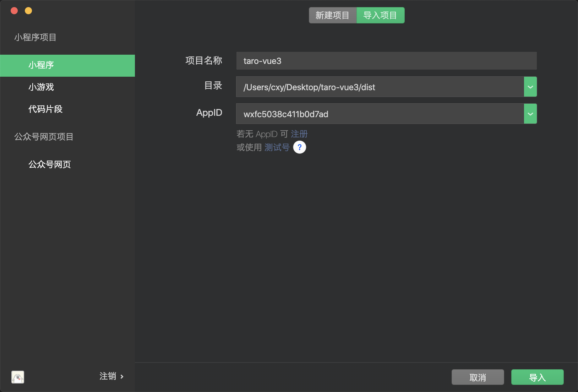Click the user avatar thumbnail at bottom left
This screenshot has height=392, width=578.
click(17, 377)
